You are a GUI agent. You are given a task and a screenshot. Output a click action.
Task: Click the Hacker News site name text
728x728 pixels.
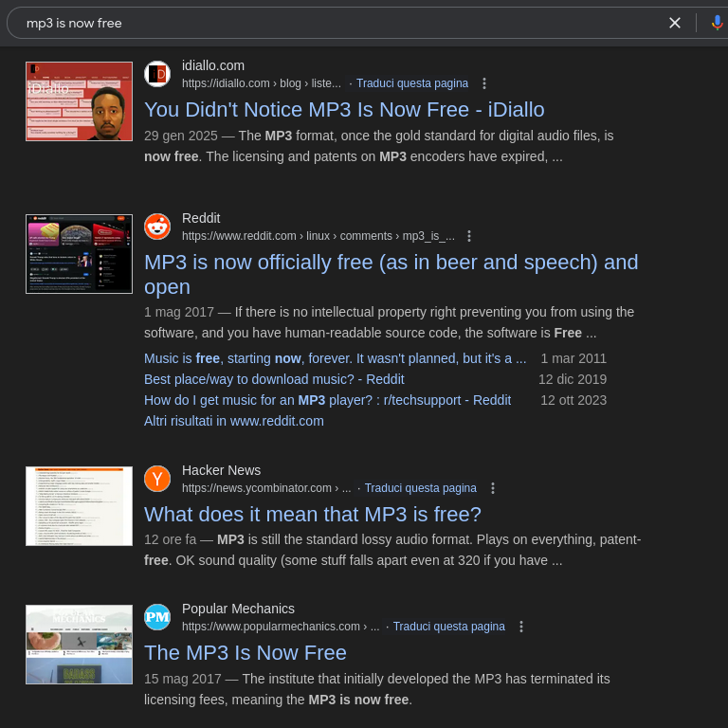pyautogui.click(x=222, y=470)
